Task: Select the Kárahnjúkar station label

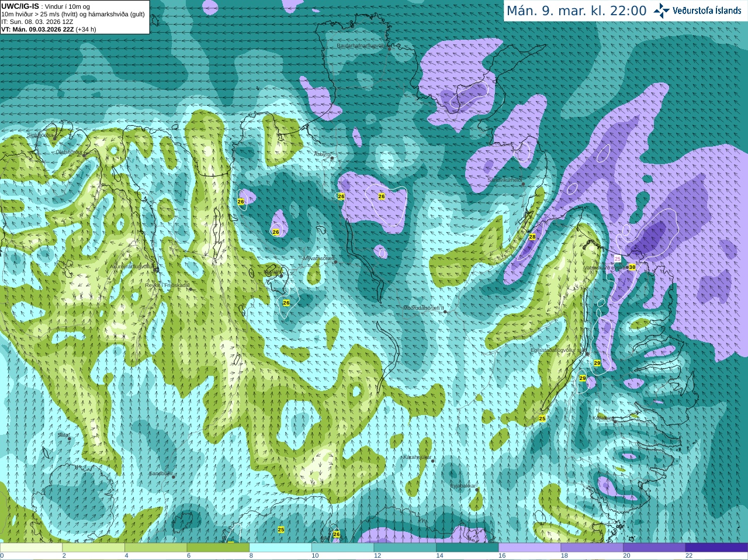Action: click(417, 457)
